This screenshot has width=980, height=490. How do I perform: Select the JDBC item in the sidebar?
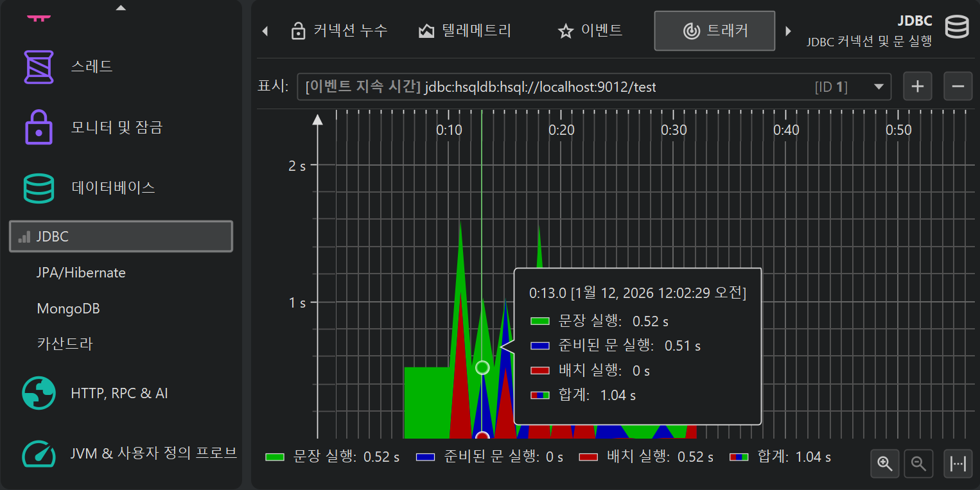(x=121, y=236)
